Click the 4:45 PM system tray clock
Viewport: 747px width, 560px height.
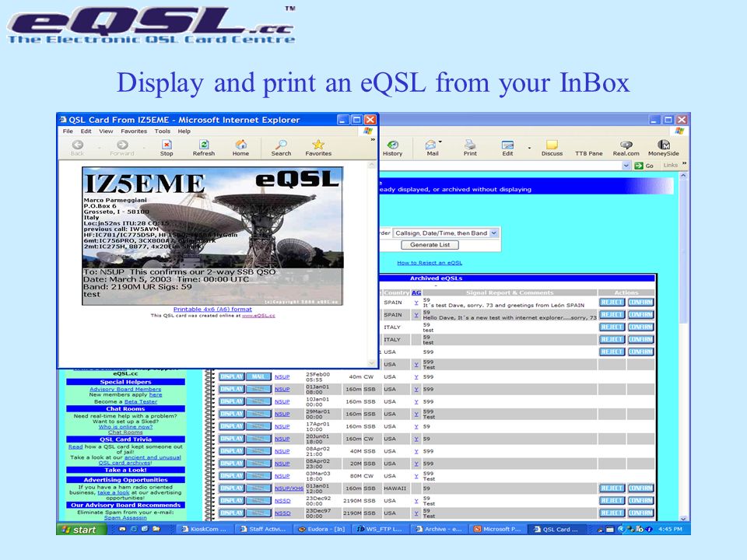670,529
